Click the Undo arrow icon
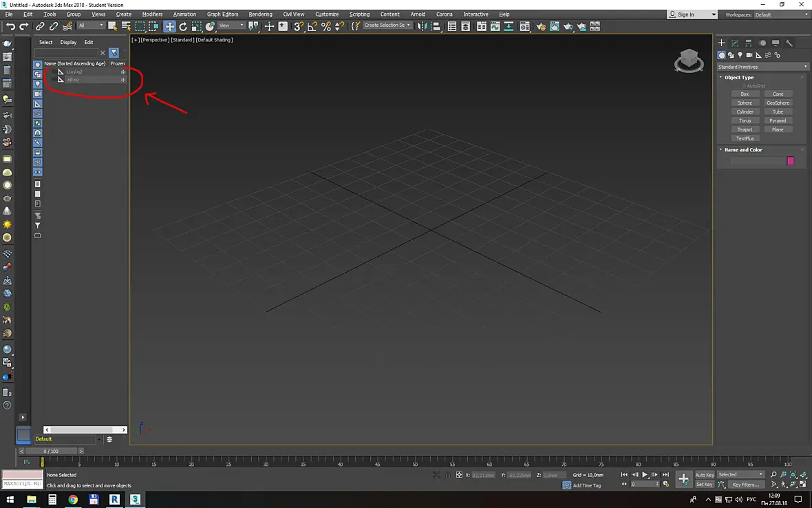Screen dimensions: 812x508 [x=10, y=26]
